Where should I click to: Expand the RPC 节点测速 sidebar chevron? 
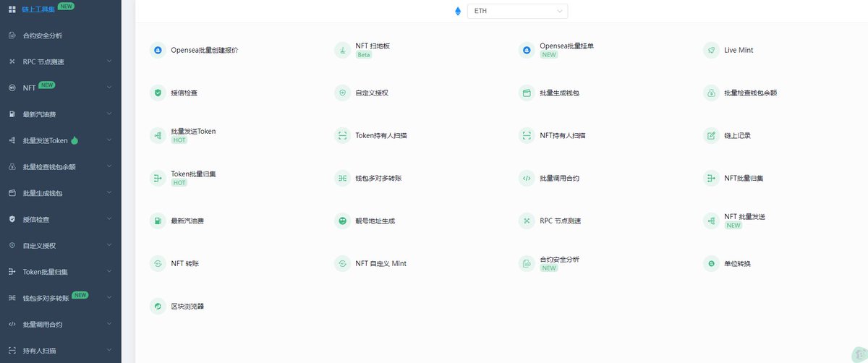click(x=109, y=61)
